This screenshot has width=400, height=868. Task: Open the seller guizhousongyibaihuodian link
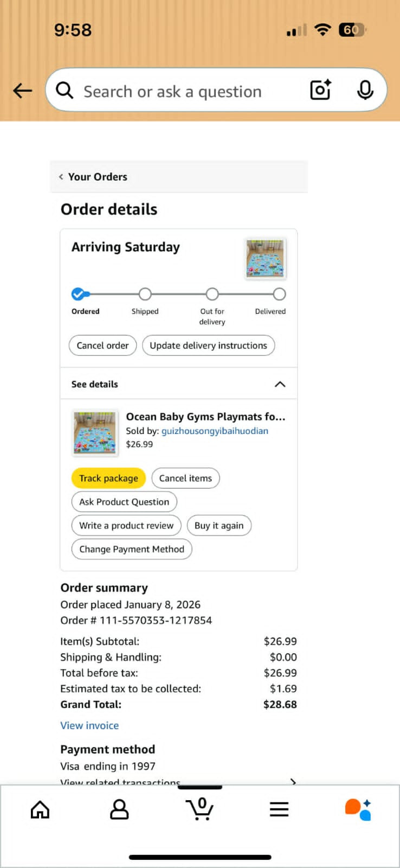pyautogui.click(x=215, y=431)
